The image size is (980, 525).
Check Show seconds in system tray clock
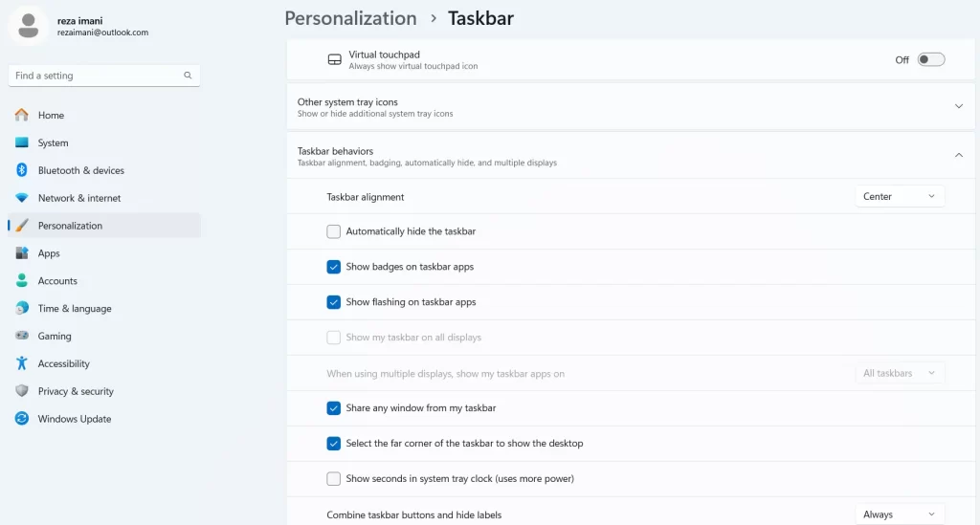pyautogui.click(x=334, y=479)
